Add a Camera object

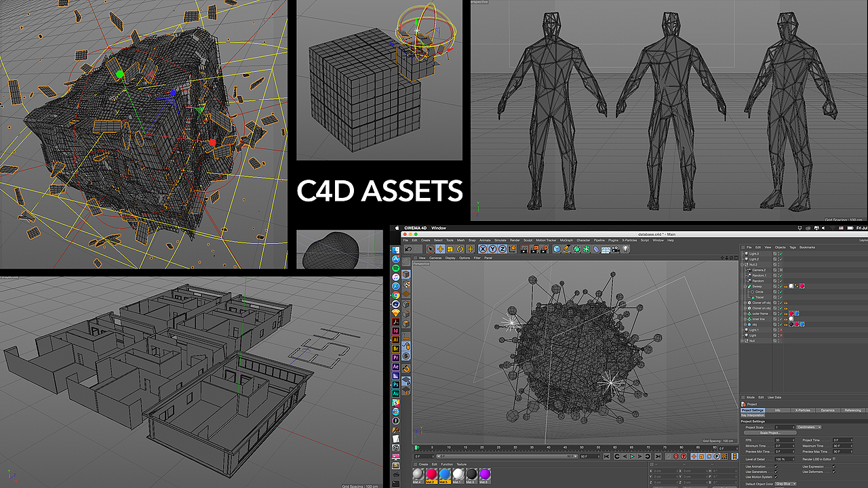pos(615,249)
